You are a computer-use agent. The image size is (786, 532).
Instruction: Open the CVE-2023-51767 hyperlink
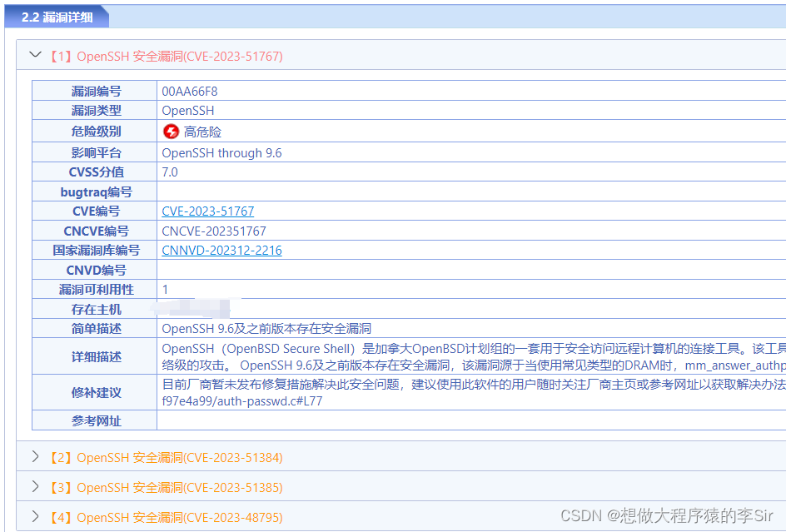click(207, 211)
